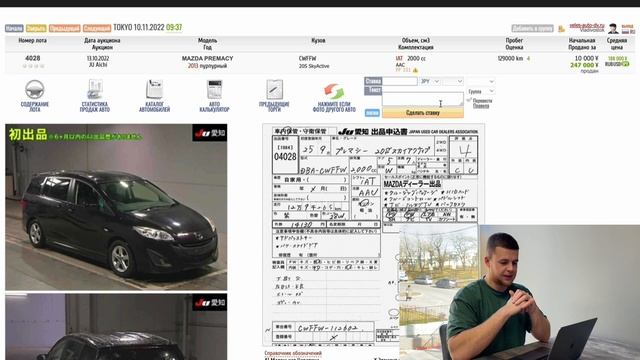Follow the red site link above Vladivostok

[587, 25]
